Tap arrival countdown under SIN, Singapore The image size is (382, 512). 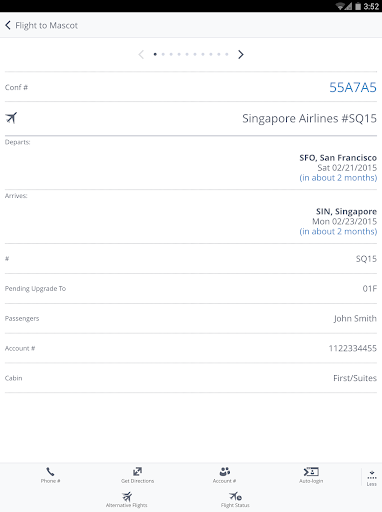[338, 231]
